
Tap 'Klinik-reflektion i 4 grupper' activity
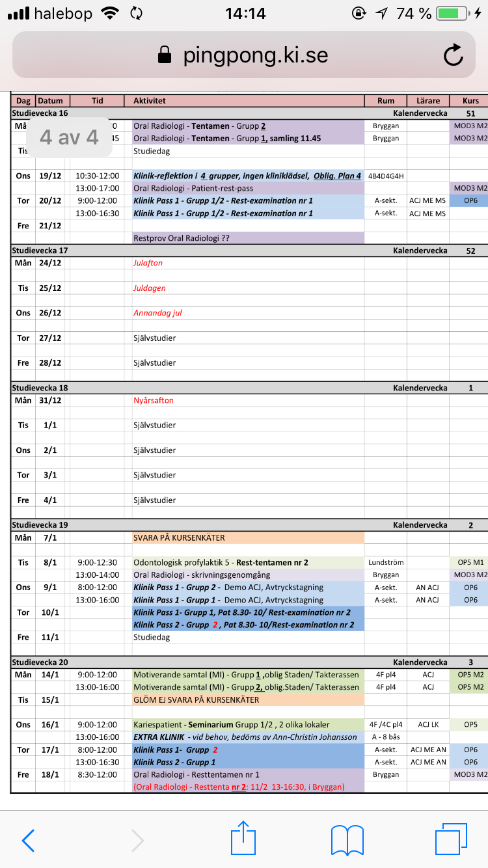coord(247,176)
